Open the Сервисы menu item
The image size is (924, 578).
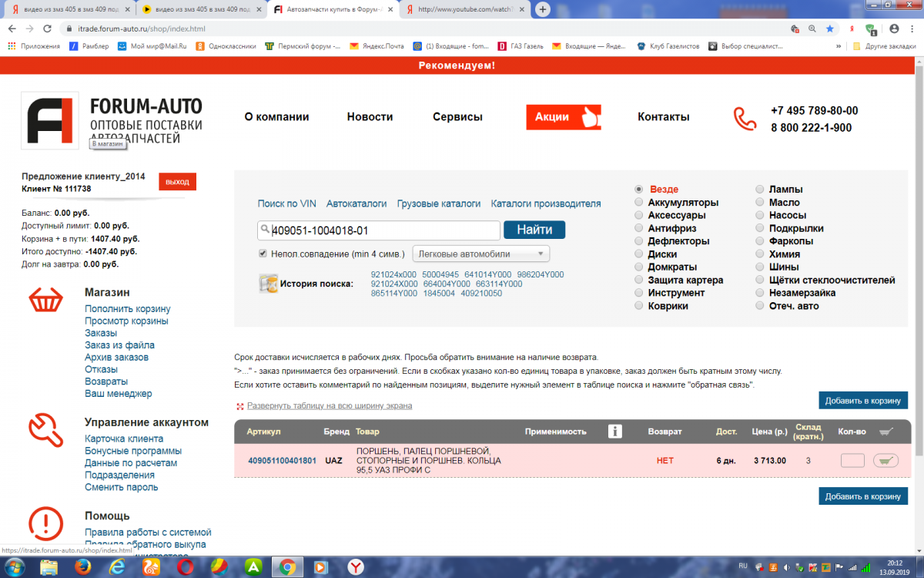(457, 117)
